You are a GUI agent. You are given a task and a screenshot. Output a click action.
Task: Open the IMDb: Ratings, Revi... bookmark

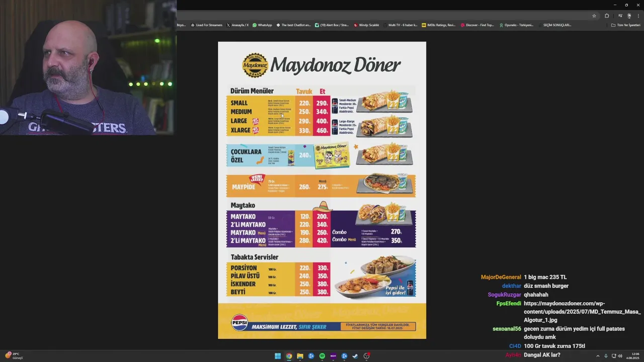click(x=438, y=25)
